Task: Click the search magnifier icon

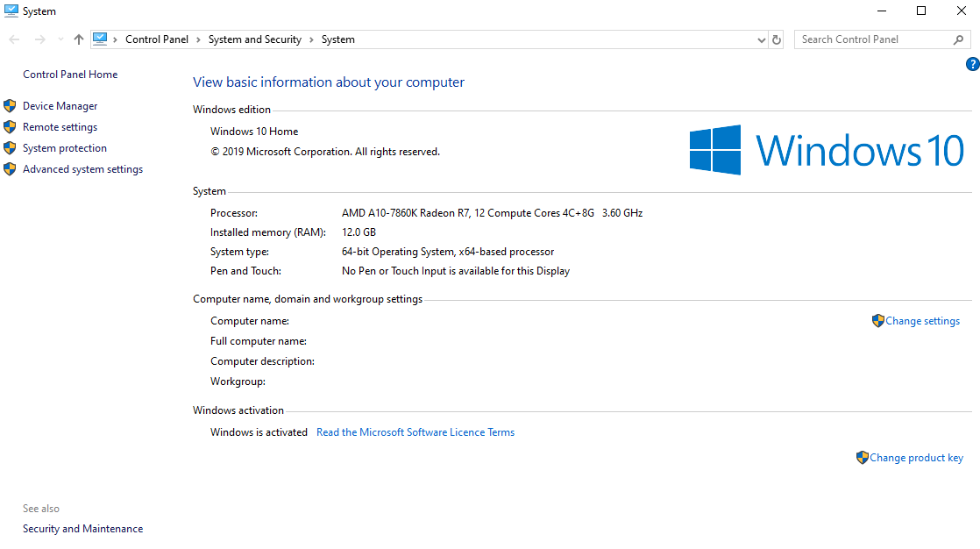Action: tap(958, 39)
